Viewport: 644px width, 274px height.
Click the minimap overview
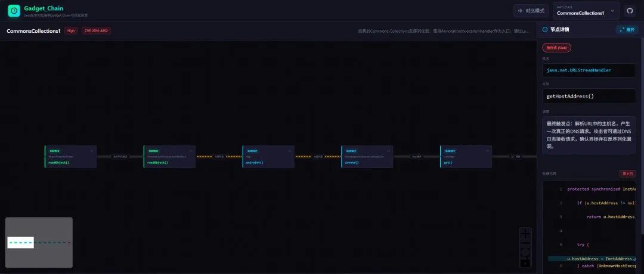pyautogui.click(x=39, y=242)
